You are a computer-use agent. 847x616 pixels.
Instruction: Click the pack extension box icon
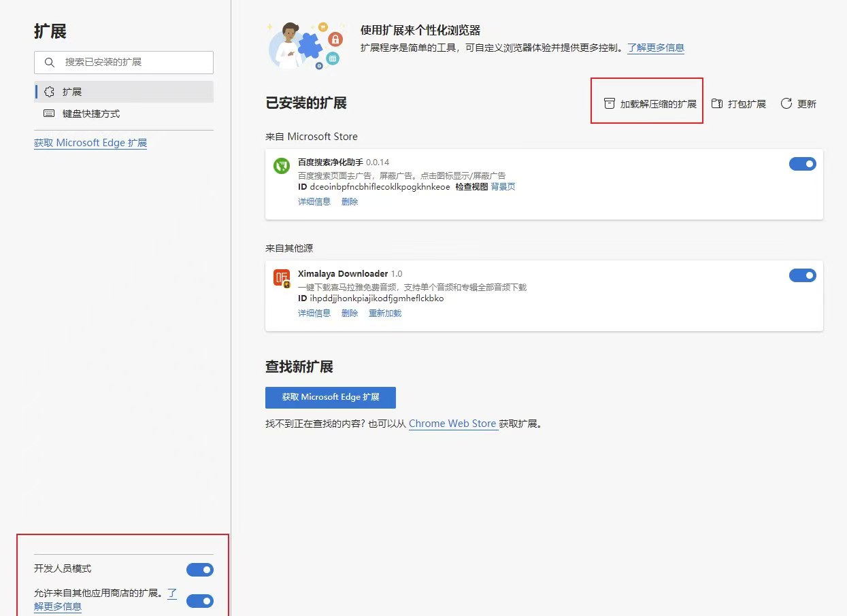(716, 104)
